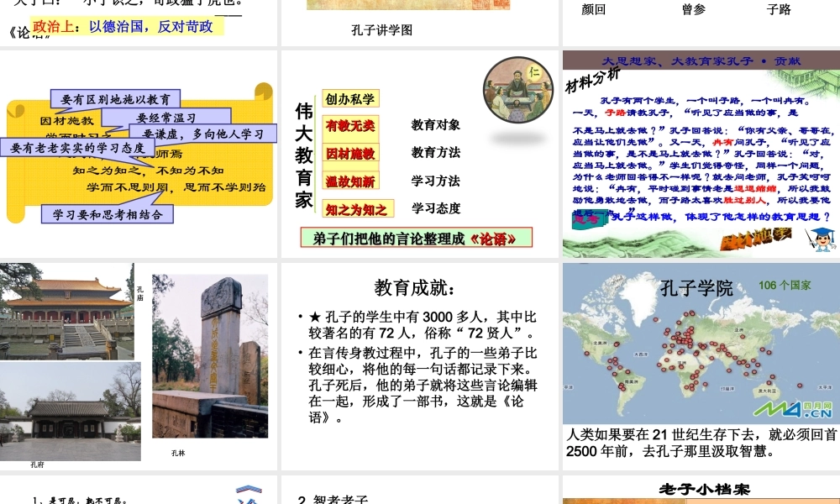The height and width of the screenshot is (504, 840).
Task: Select the 学习要和思考相结合 callout
Action: (x=108, y=213)
